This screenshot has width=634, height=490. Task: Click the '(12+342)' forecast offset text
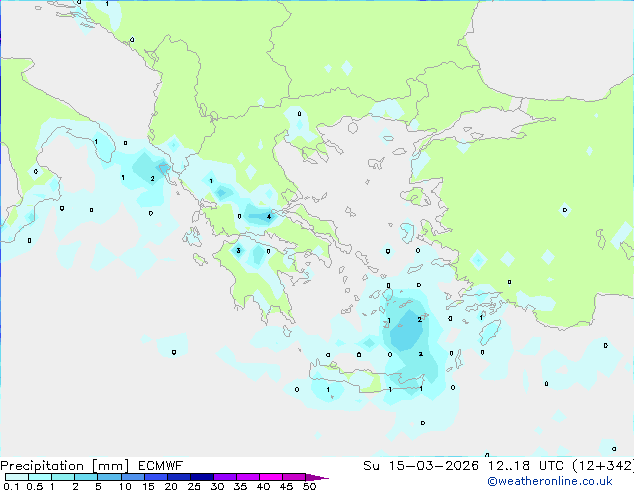tap(603, 466)
